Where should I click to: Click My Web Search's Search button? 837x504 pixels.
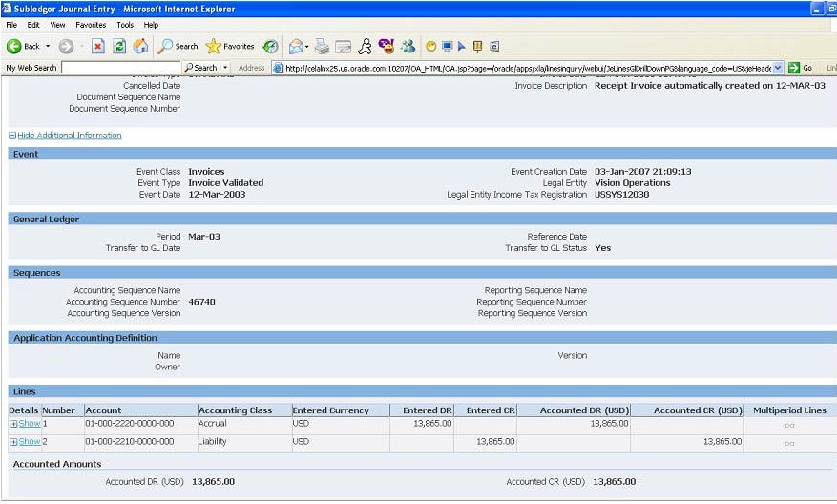tap(201, 68)
